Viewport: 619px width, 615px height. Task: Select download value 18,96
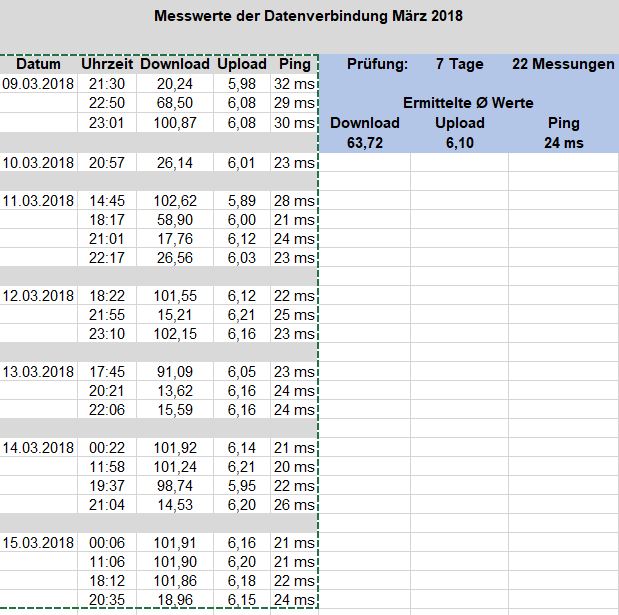175,600
